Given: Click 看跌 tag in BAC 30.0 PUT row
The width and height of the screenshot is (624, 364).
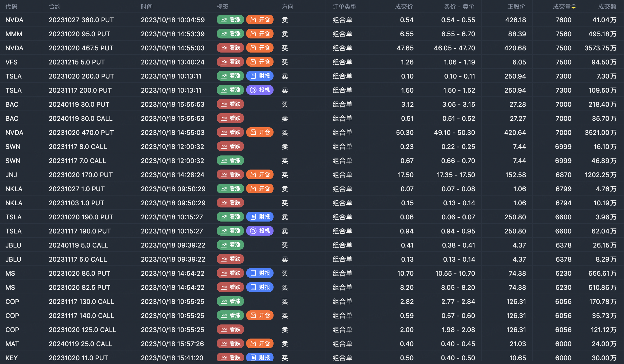Looking at the screenshot, I should (x=230, y=104).
